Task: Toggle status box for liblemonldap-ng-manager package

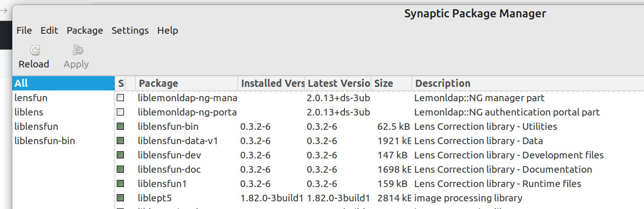Action: [x=120, y=98]
